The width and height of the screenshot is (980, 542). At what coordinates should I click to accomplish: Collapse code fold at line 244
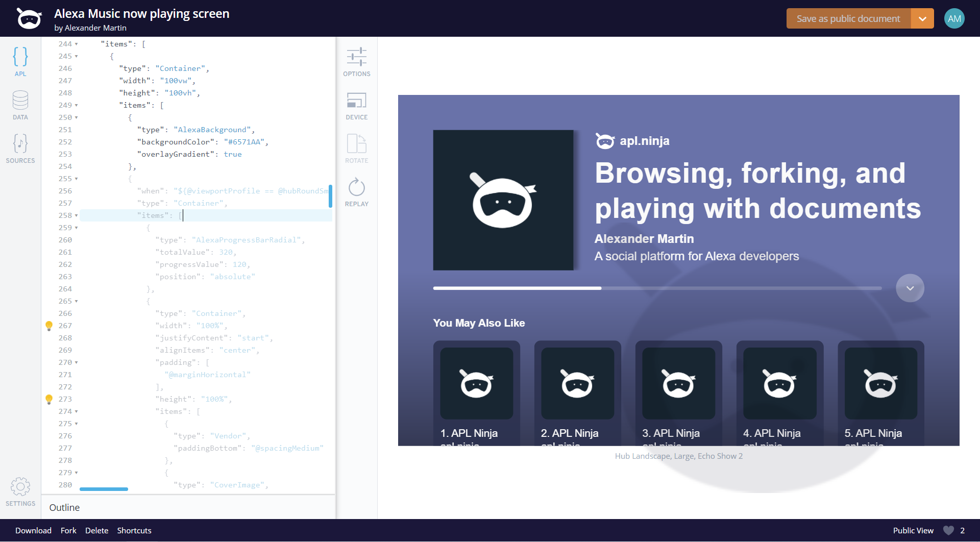pyautogui.click(x=77, y=44)
